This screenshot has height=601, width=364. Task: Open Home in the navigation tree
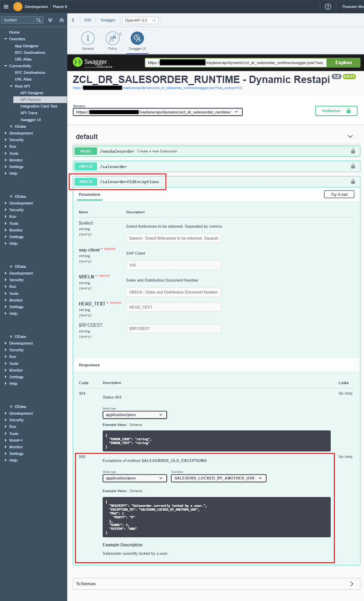pos(14,32)
